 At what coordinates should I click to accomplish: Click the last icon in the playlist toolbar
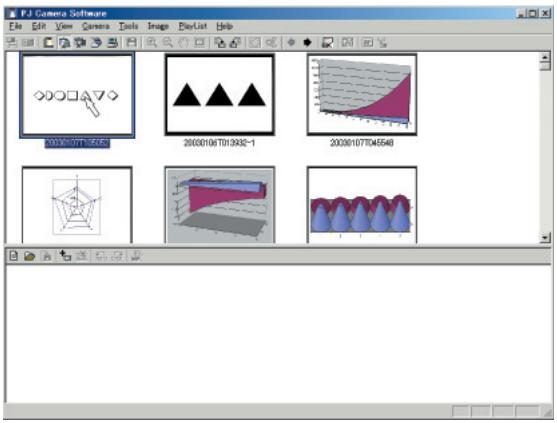(x=135, y=256)
